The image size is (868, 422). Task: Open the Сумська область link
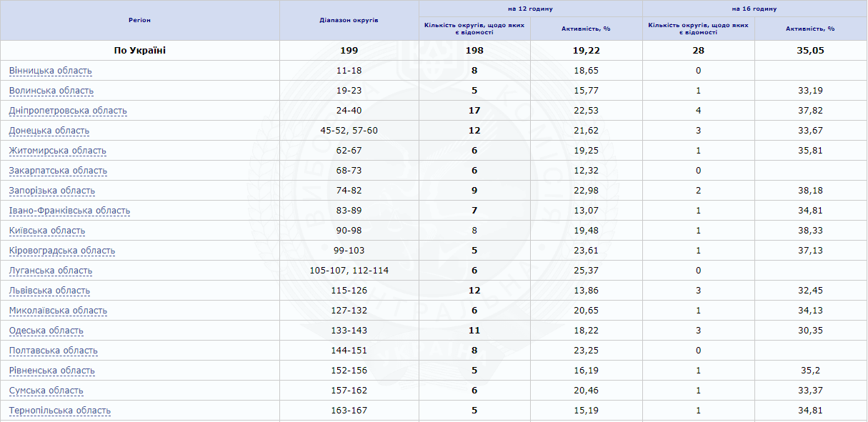coord(46,391)
